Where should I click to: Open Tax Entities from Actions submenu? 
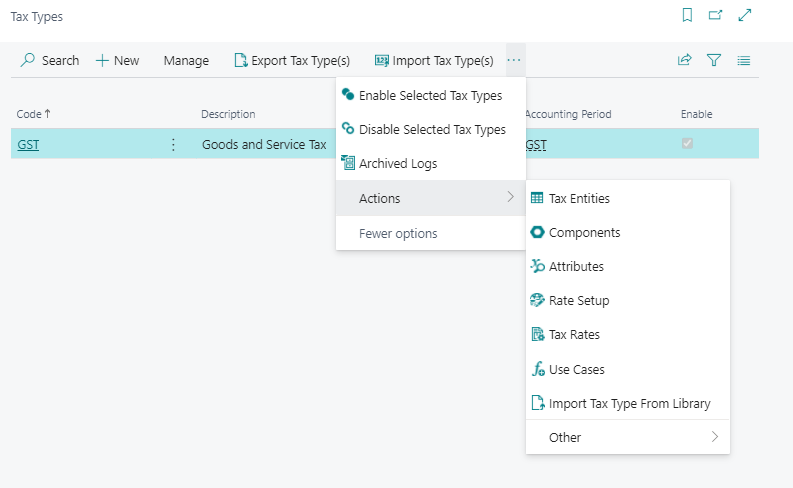tap(579, 198)
